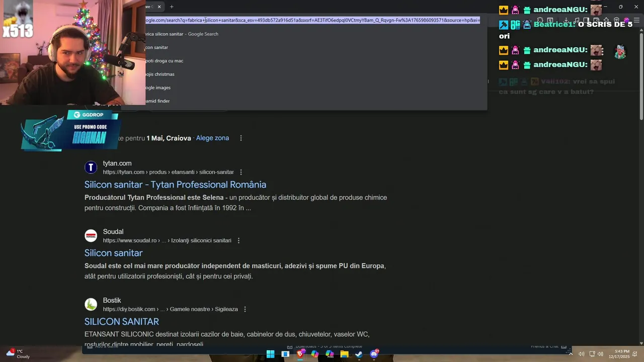Click the diy.bostik.com breadcrumb URL

coord(171,309)
